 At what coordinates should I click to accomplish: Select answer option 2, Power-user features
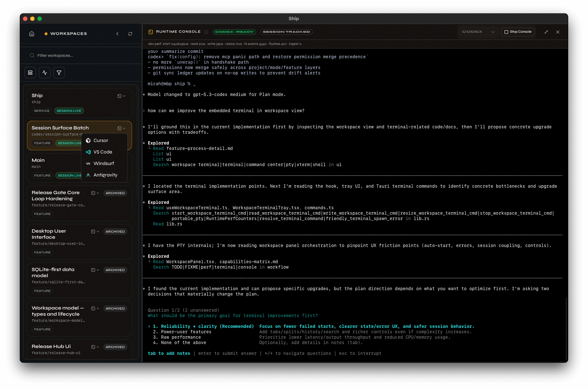coord(182,331)
